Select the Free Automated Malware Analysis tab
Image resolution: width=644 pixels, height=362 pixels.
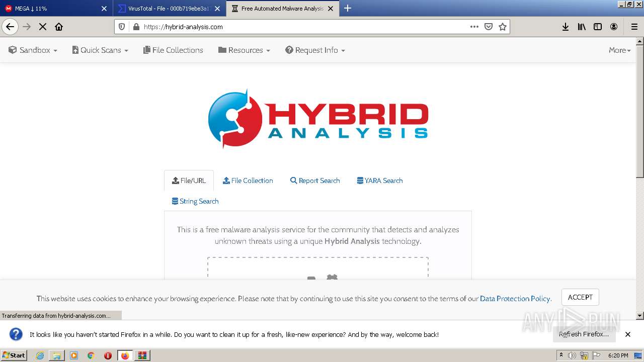(x=283, y=9)
